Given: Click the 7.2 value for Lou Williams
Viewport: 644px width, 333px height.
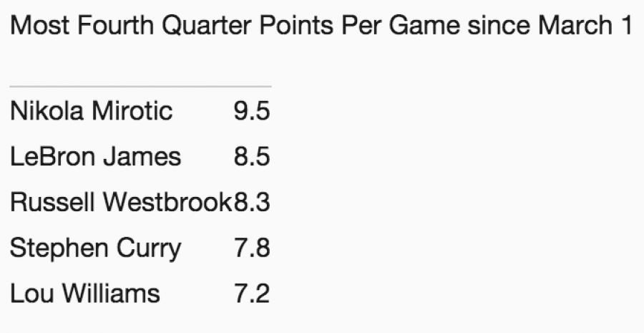Looking at the screenshot, I should click(251, 294).
